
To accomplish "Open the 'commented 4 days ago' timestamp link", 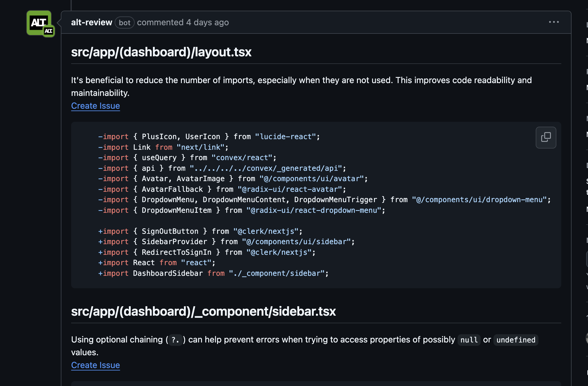I will click(207, 23).
